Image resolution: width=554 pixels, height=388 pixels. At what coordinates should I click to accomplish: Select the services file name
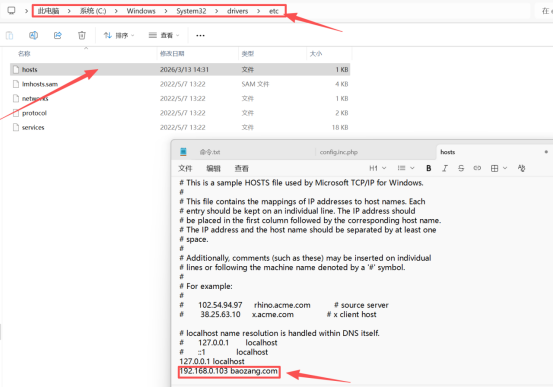33,128
